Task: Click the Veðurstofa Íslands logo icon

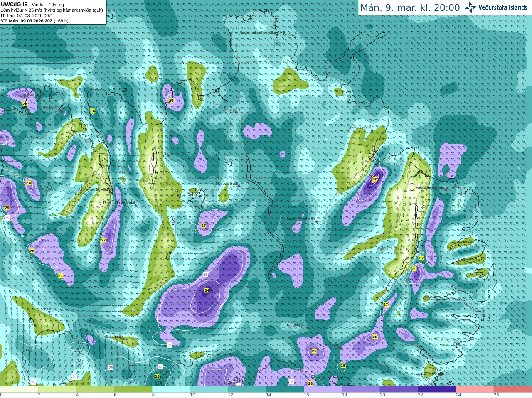Action: [470, 7]
